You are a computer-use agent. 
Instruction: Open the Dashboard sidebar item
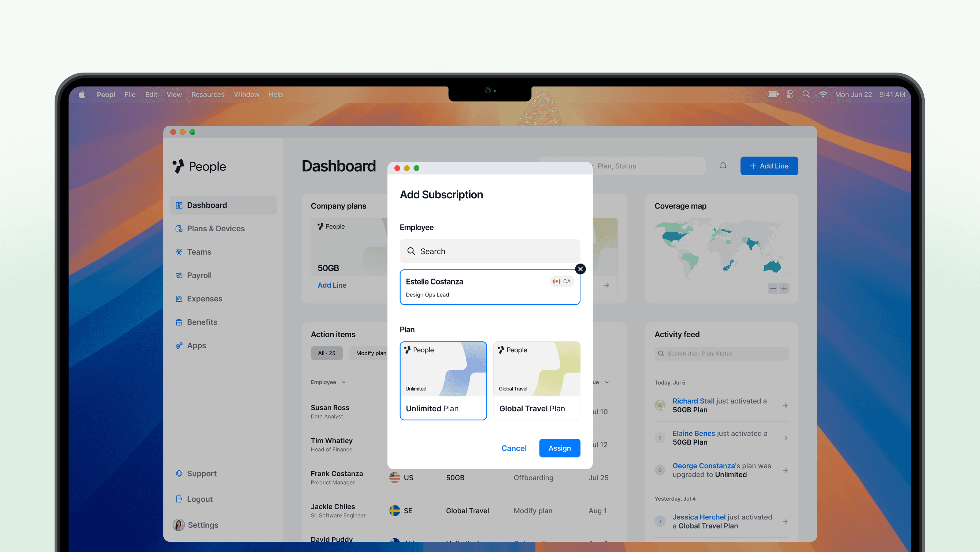223,205
